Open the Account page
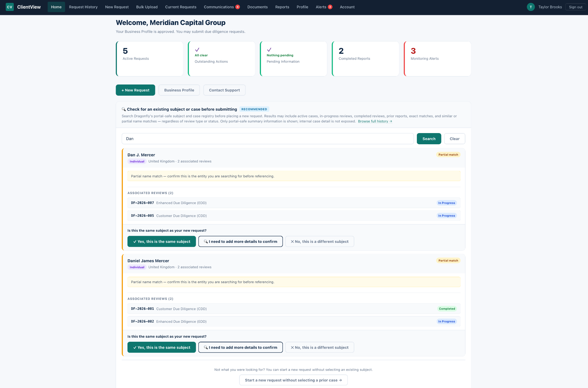The width and height of the screenshot is (588, 388). [x=347, y=7]
